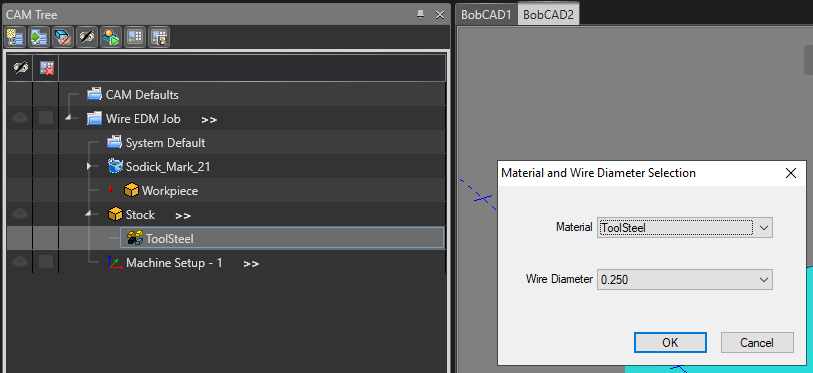Select the CAM Defaults tree item
The height and width of the screenshot is (373, 813).
(142, 95)
